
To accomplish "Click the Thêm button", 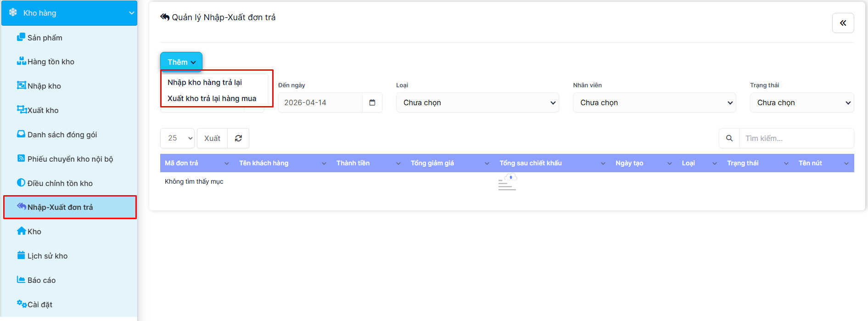I will [181, 62].
